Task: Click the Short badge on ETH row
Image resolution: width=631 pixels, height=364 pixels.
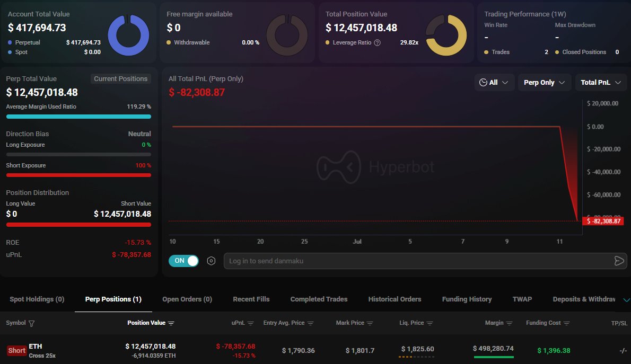Action: click(x=16, y=350)
